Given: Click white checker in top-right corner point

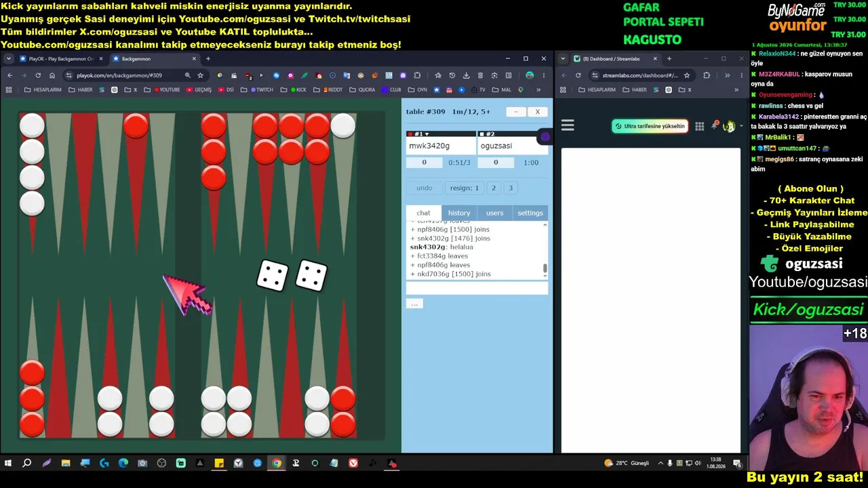Looking at the screenshot, I should click(342, 126).
